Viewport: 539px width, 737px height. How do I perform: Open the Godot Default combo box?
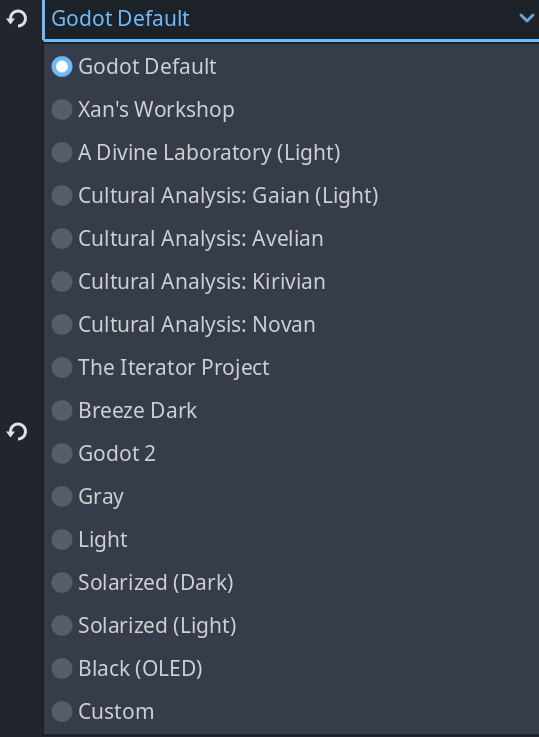coord(291,19)
